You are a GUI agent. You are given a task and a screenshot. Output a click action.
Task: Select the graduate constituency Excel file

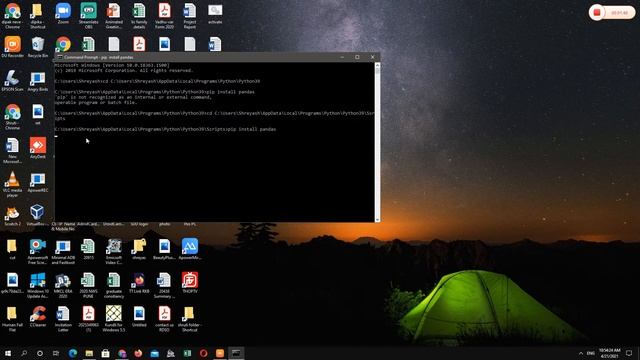click(x=114, y=285)
